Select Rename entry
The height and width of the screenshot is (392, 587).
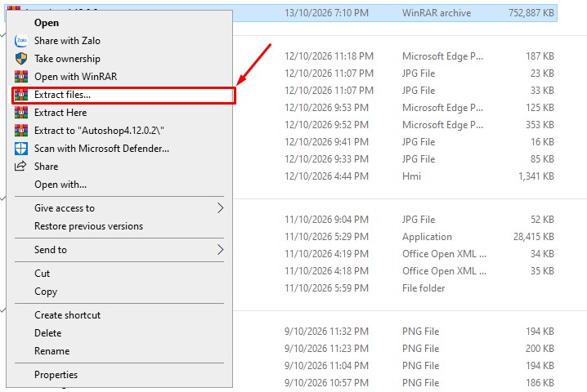pyautogui.click(x=52, y=351)
